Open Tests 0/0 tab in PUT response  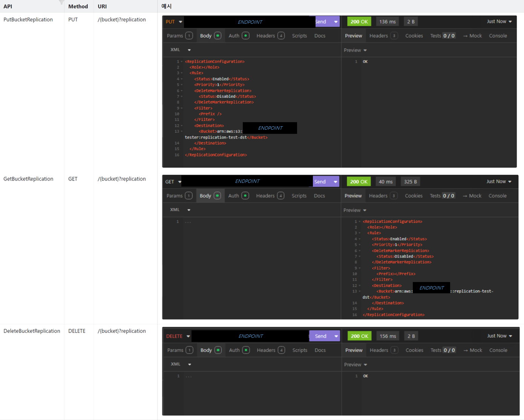click(x=443, y=36)
